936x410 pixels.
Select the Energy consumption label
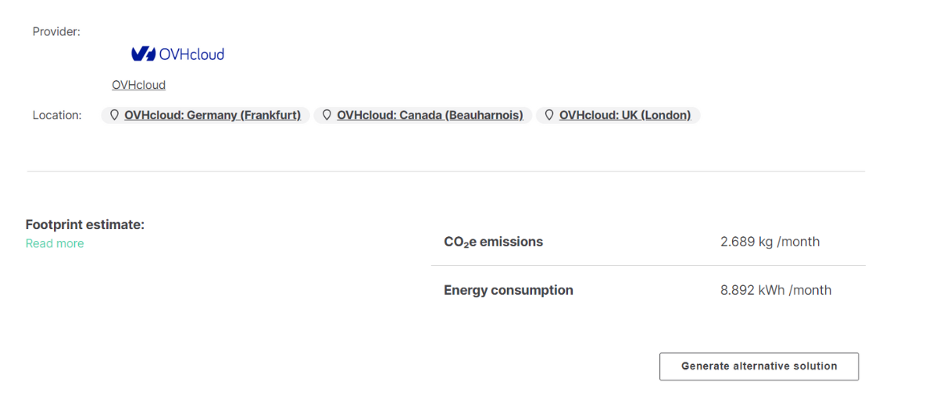coord(509,290)
